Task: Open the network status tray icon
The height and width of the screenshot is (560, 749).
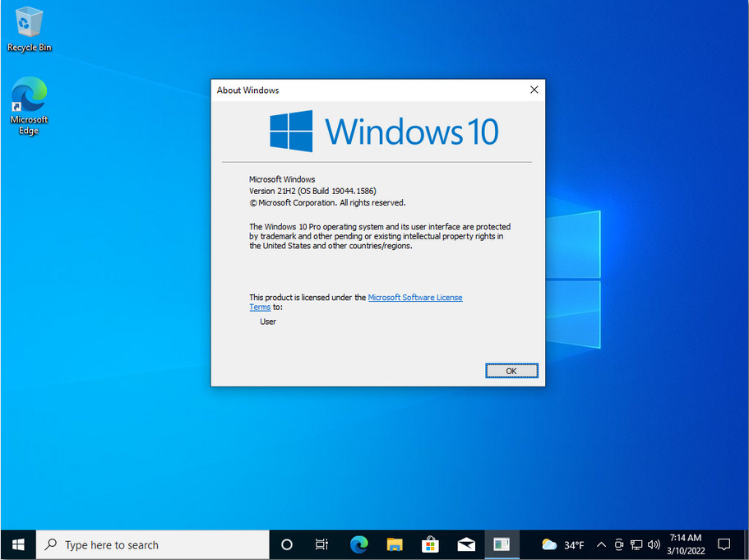Action: click(636, 544)
